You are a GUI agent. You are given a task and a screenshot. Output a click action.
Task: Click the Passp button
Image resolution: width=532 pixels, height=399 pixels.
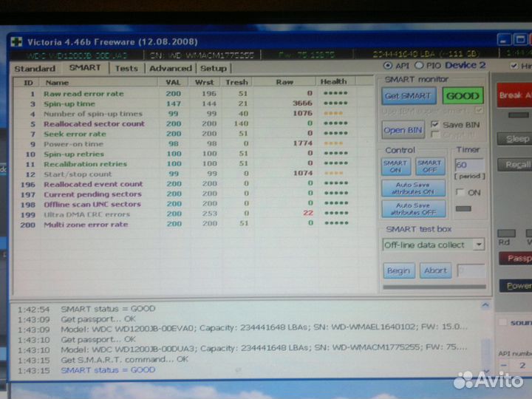click(x=516, y=259)
